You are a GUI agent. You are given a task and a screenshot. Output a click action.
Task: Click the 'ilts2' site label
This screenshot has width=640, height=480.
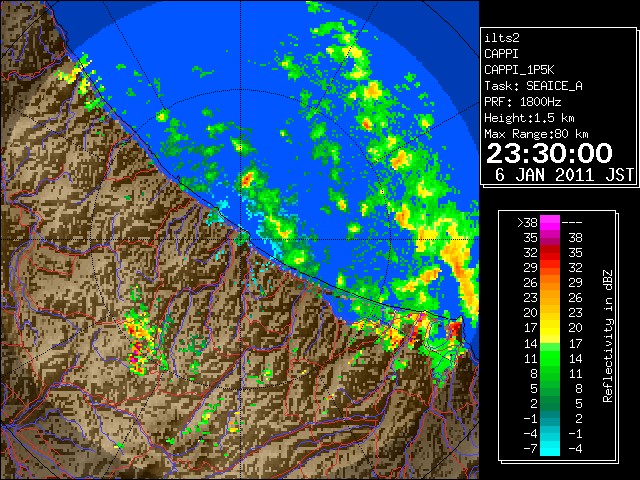coord(502,38)
